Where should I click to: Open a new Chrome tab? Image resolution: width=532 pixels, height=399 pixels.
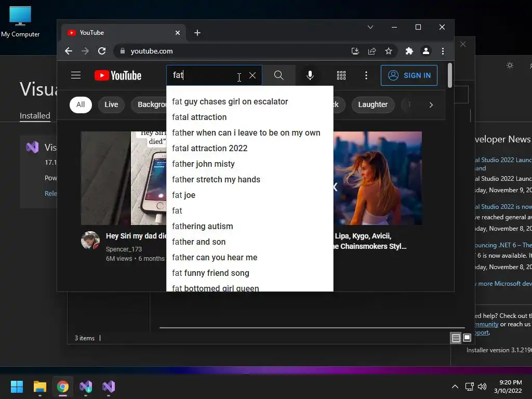click(x=197, y=33)
